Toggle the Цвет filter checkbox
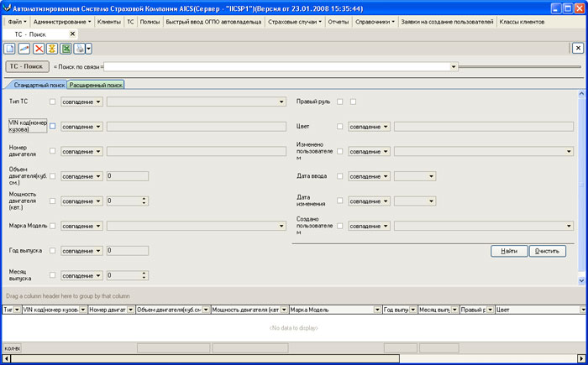The width and height of the screenshot is (588, 365). tap(340, 127)
